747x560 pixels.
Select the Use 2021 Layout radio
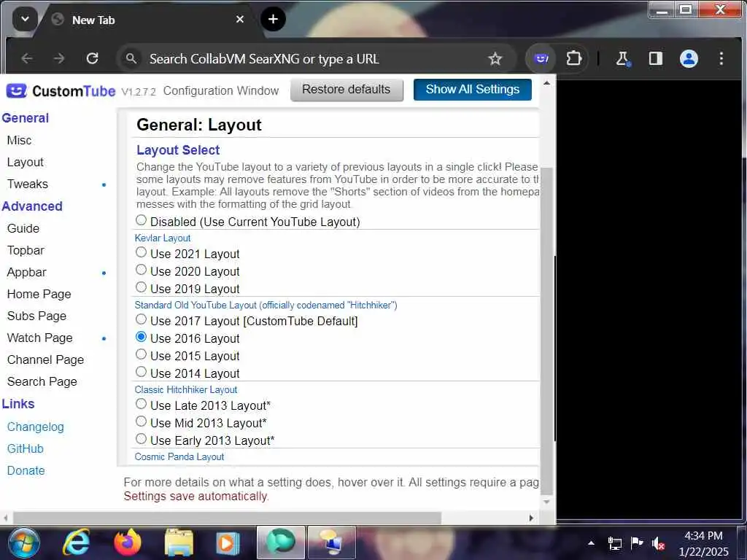click(141, 252)
